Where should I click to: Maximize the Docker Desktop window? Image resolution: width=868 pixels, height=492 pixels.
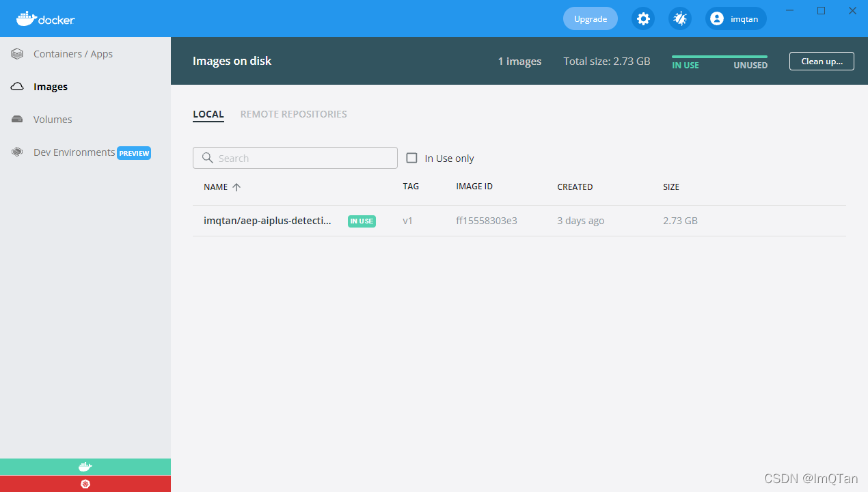(x=822, y=10)
